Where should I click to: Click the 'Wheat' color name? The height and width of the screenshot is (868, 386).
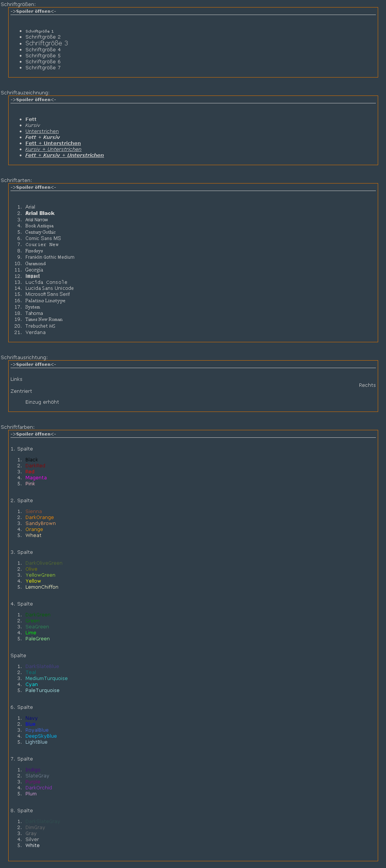point(33,535)
